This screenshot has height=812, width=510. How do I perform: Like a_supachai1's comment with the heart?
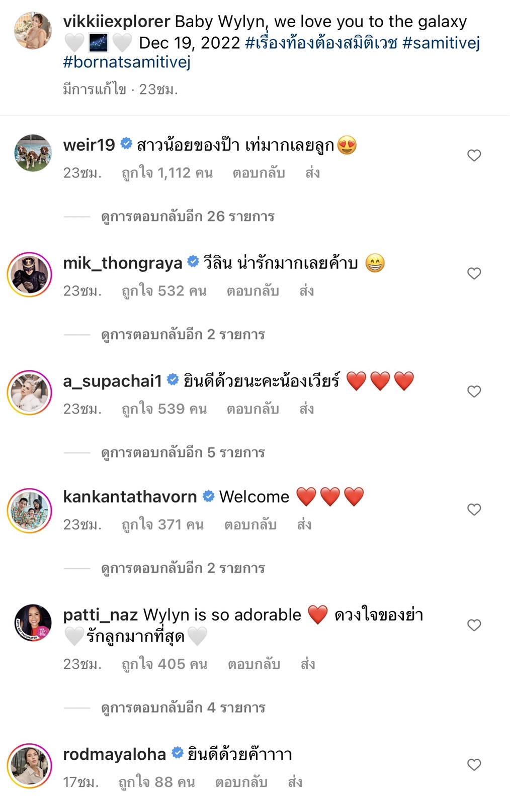coord(474,391)
